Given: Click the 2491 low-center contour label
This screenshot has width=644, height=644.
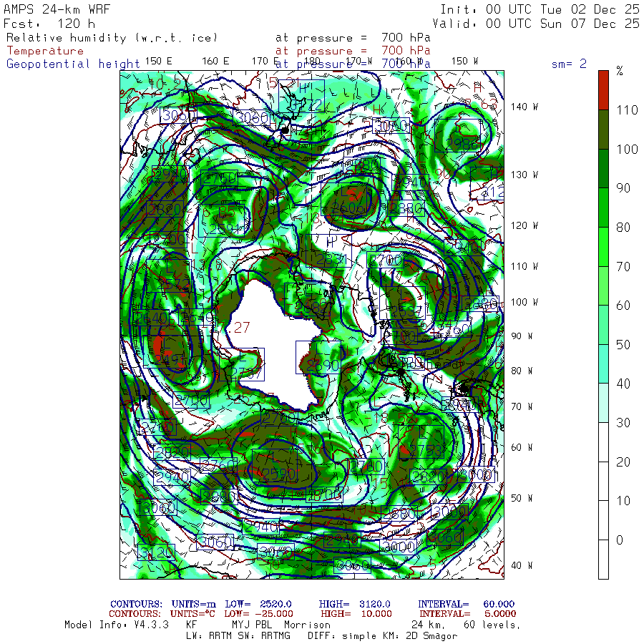Looking at the screenshot, I should 169,359.
